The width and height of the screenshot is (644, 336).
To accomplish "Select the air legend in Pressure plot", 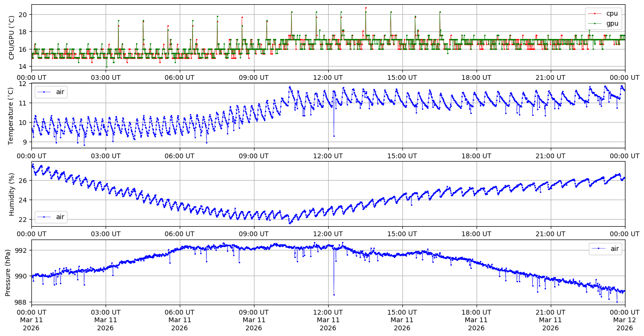I will (605, 249).
